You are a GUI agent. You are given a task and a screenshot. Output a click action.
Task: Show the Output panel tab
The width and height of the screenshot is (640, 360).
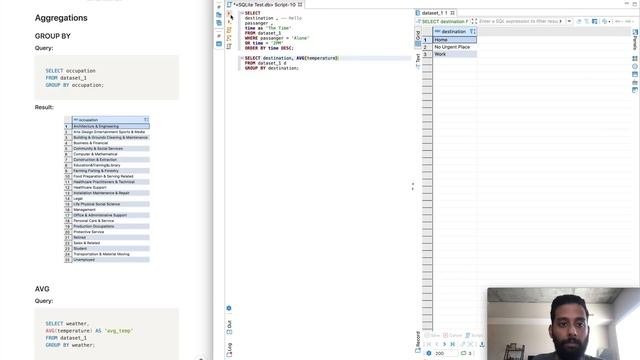[229, 327]
